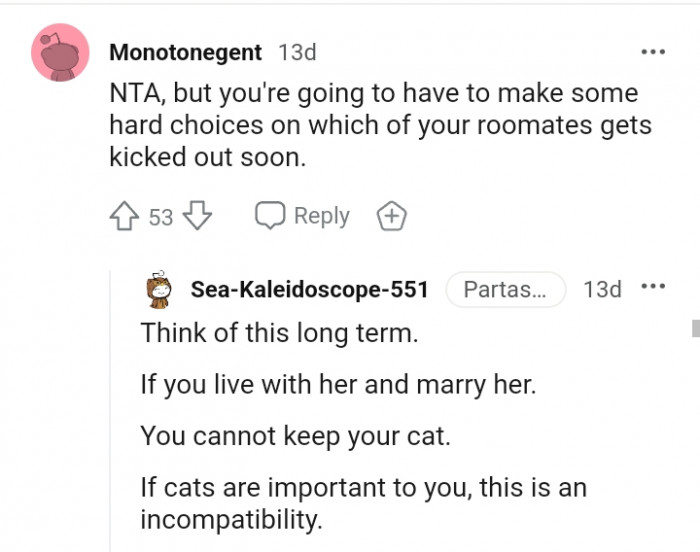Click the vote count of 53
Screen dimensions: 700x552
tap(161, 217)
